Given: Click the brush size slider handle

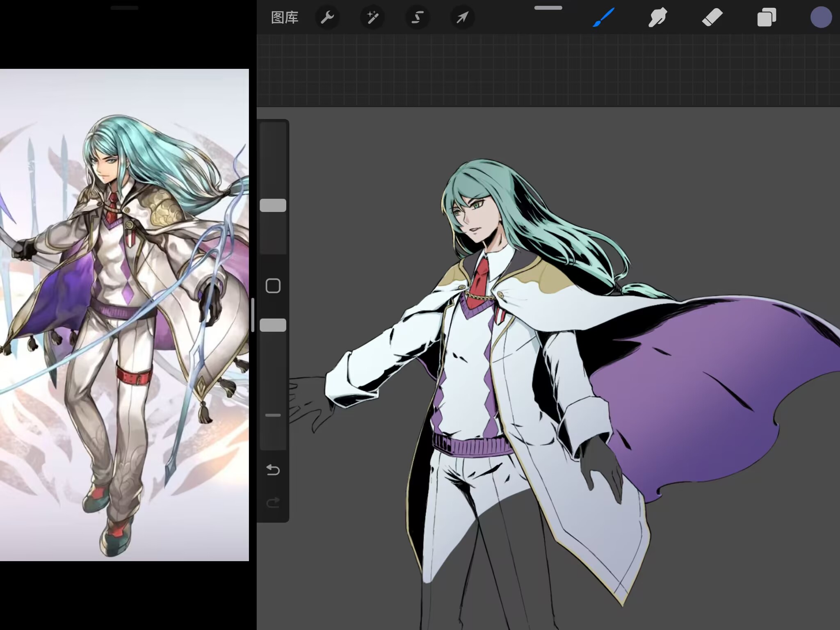Looking at the screenshot, I should (273, 205).
